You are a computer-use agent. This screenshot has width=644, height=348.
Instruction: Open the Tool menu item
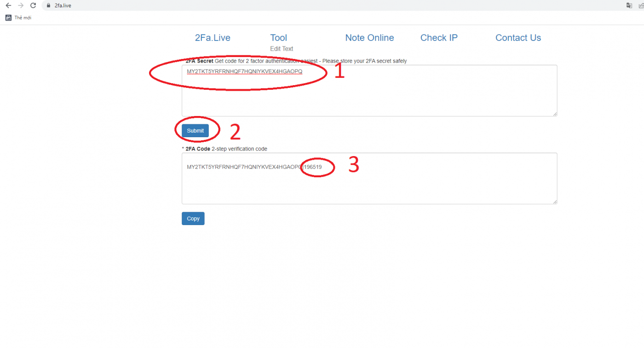[278, 38]
